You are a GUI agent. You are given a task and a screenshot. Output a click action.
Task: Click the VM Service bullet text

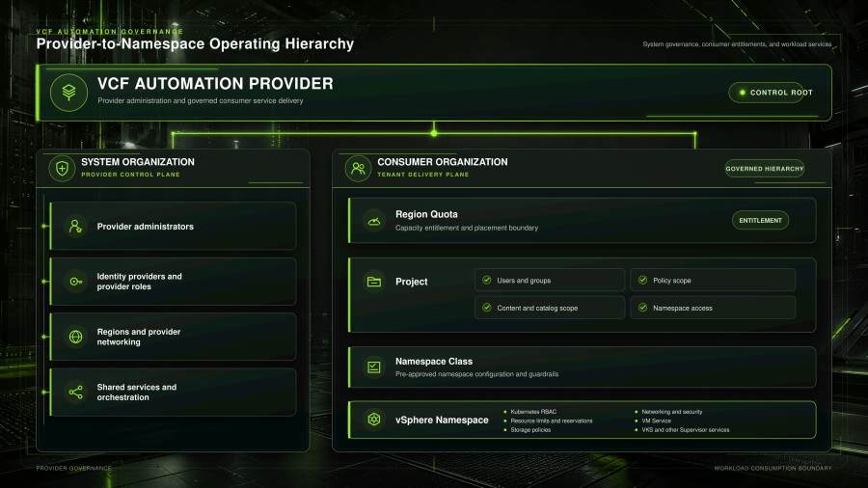pyautogui.click(x=656, y=420)
